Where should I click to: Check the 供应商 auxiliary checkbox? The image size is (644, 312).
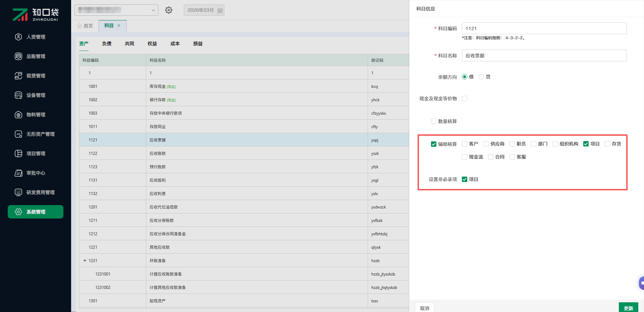[486, 144]
